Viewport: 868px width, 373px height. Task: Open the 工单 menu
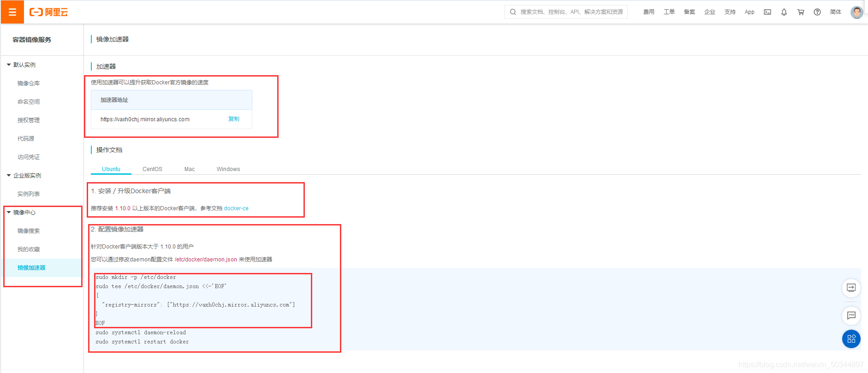coord(669,12)
